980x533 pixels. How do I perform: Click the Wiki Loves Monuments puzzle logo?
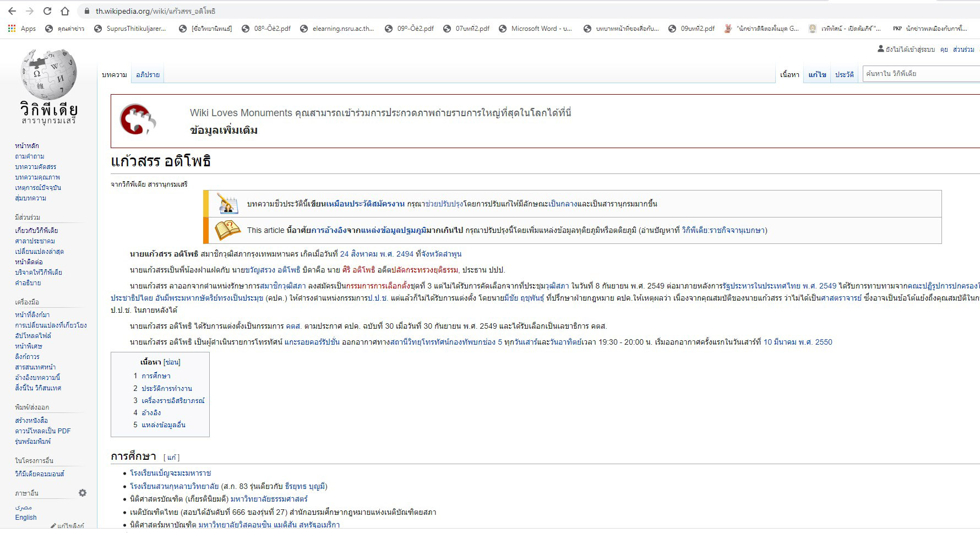(x=138, y=119)
